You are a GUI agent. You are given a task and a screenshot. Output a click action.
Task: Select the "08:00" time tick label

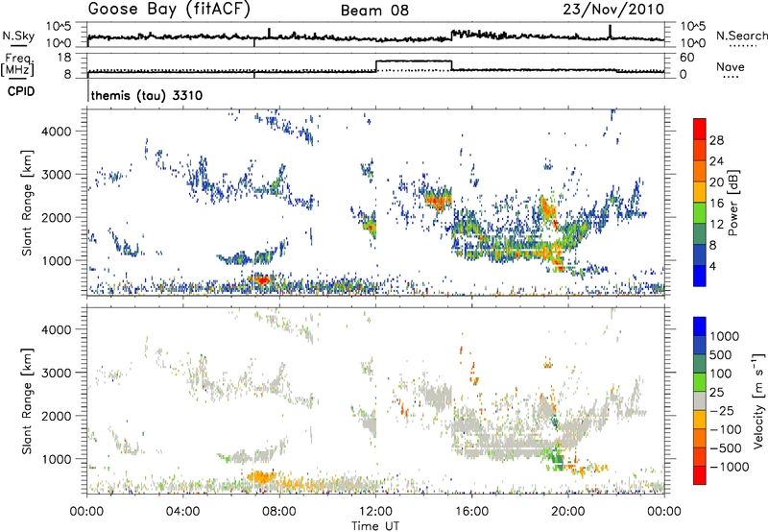279,512
